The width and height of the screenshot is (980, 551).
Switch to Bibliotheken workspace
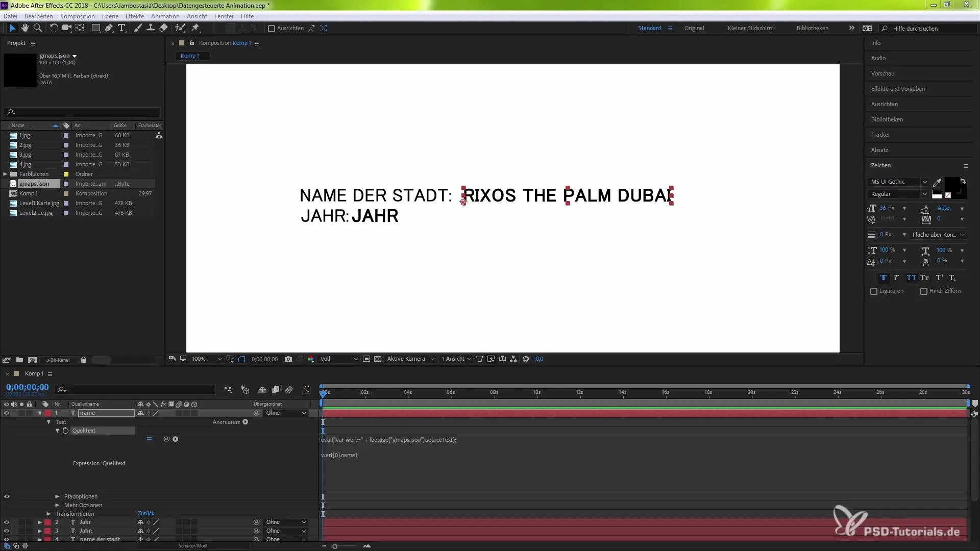(x=813, y=29)
